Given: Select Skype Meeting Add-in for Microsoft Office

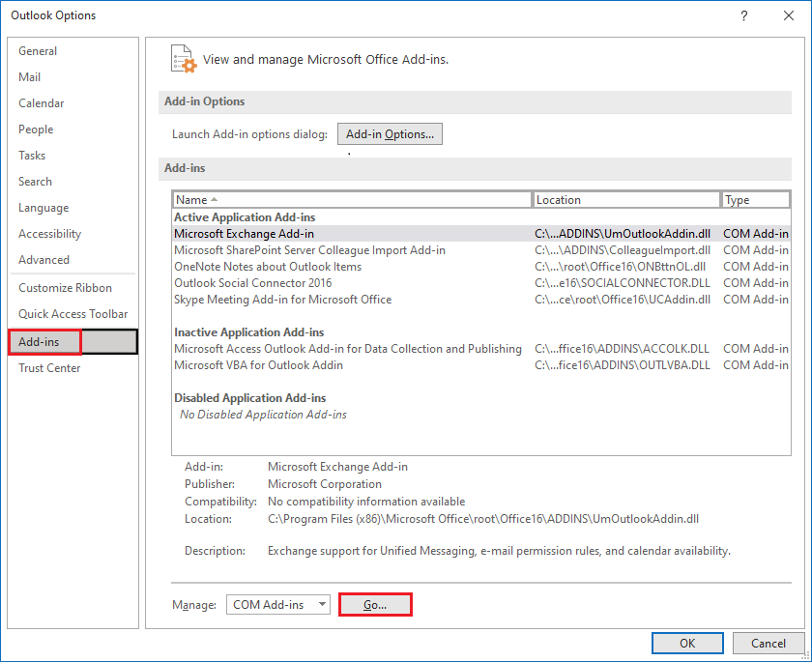Looking at the screenshot, I should click(x=281, y=300).
